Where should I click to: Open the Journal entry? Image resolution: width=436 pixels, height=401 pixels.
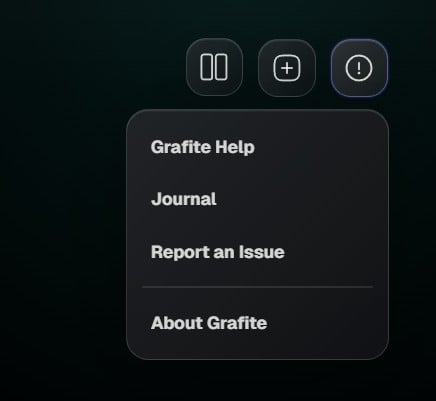point(184,199)
